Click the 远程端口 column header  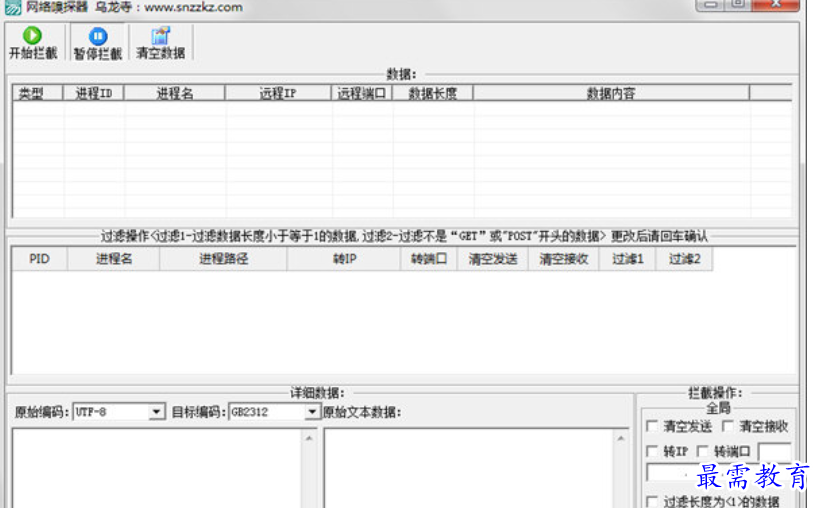[362, 93]
